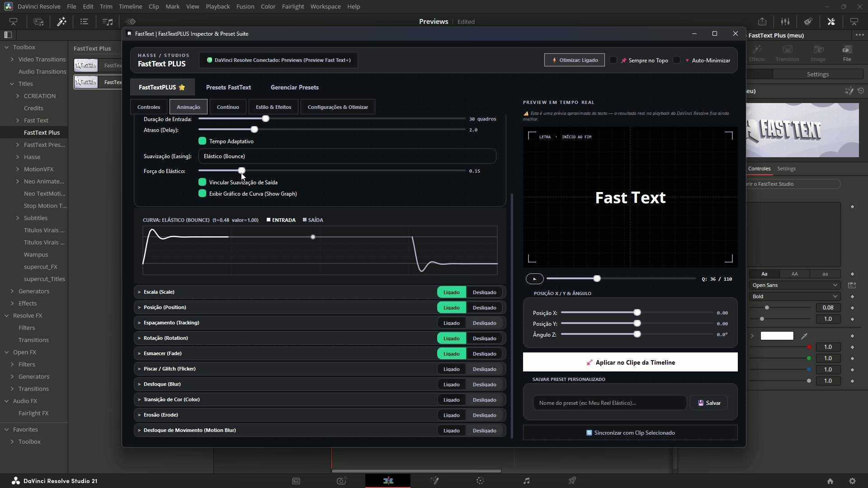Open the Sound Library music icon
The image size is (868, 488).
[x=108, y=22]
